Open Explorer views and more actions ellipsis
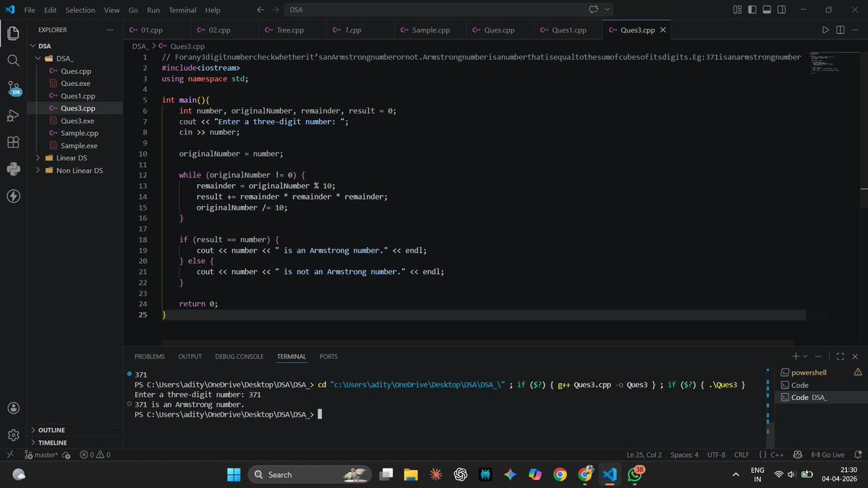 pyautogui.click(x=110, y=30)
